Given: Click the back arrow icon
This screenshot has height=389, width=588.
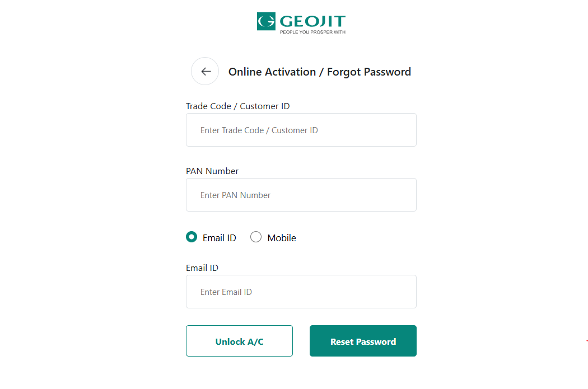Looking at the screenshot, I should point(206,72).
